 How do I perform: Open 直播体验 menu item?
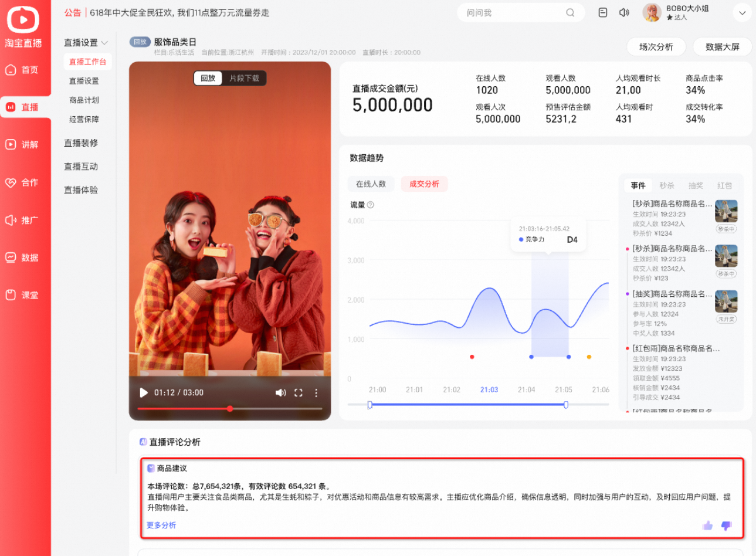(x=81, y=190)
